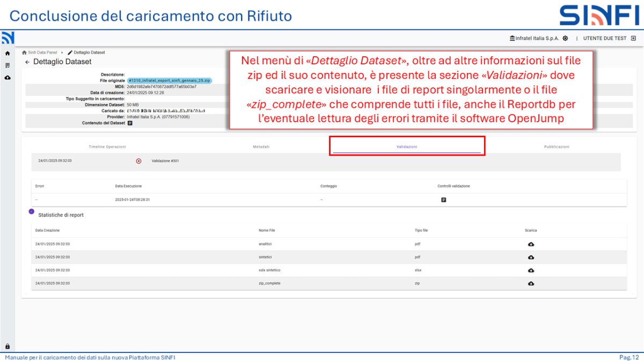Log out using the exit icon
The width and height of the screenshot is (644, 362).
(633, 38)
